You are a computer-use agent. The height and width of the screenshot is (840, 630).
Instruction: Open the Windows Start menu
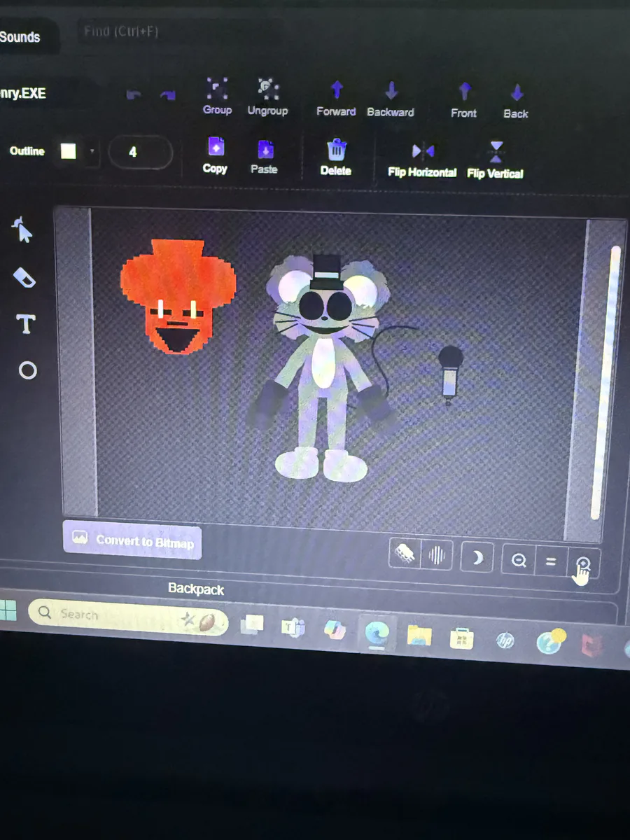[8, 610]
